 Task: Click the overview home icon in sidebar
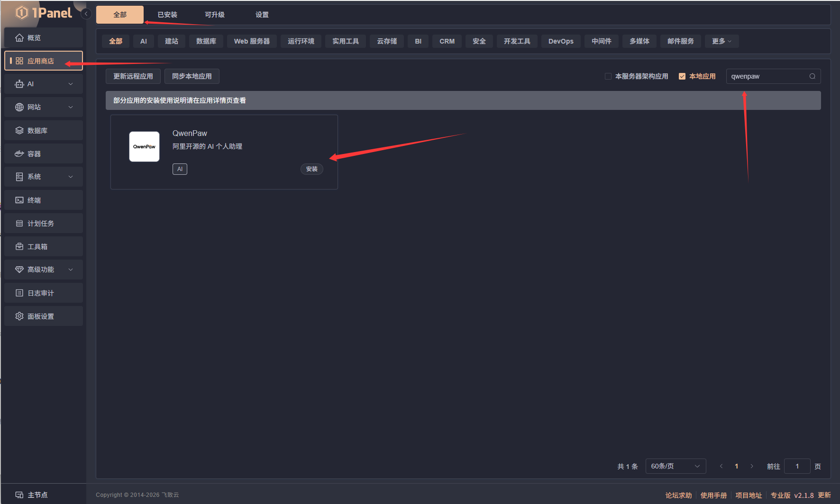coord(19,38)
